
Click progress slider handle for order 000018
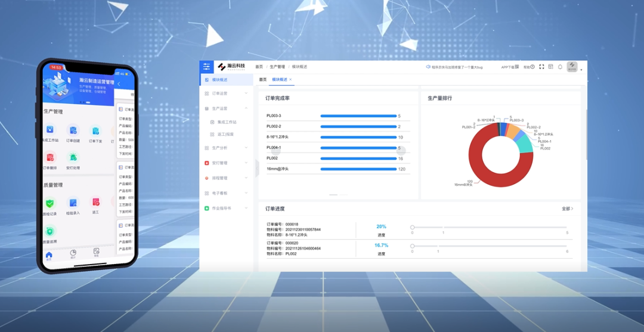coord(412,227)
